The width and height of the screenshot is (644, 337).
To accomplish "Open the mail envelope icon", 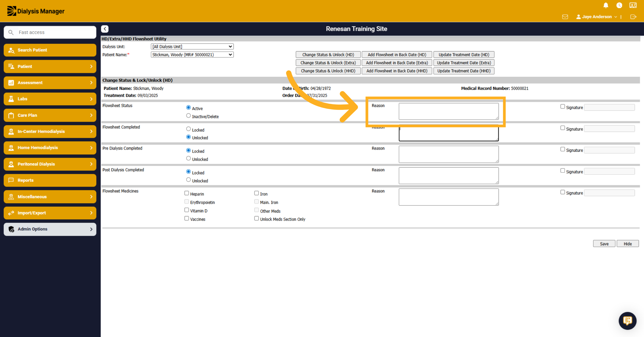I will point(565,17).
